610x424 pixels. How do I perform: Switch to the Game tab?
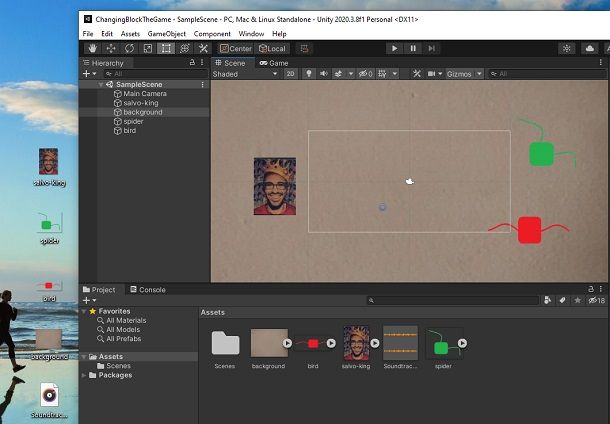[x=274, y=63]
